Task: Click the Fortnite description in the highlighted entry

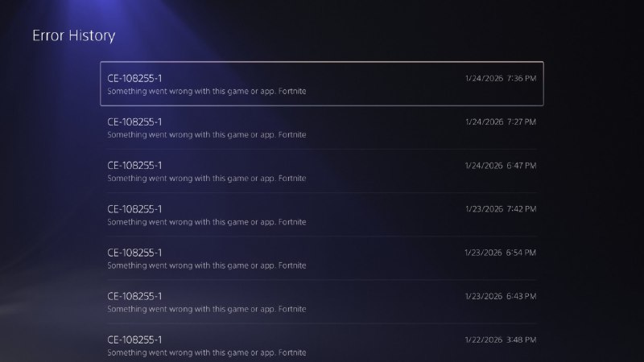Action: (207, 91)
